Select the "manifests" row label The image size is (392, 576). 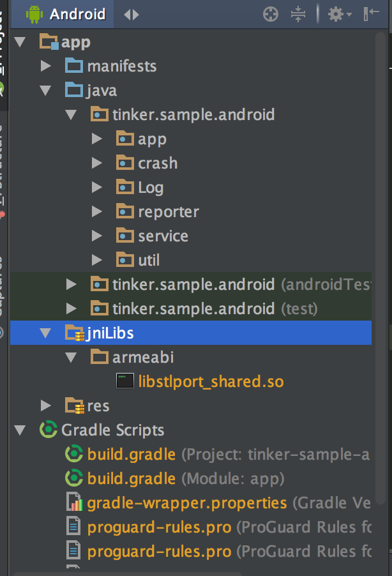(122, 66)
